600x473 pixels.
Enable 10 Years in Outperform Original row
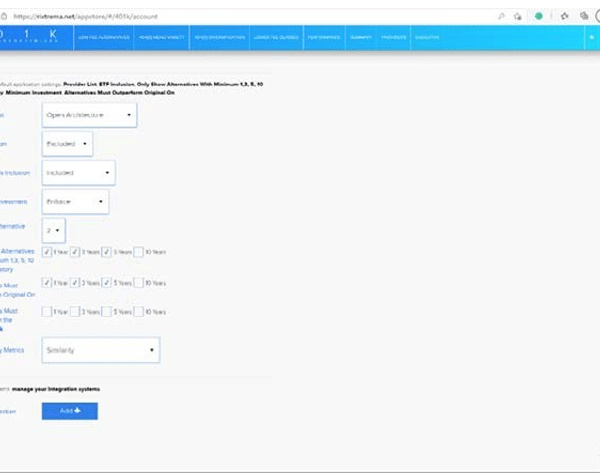click(139, 283)
